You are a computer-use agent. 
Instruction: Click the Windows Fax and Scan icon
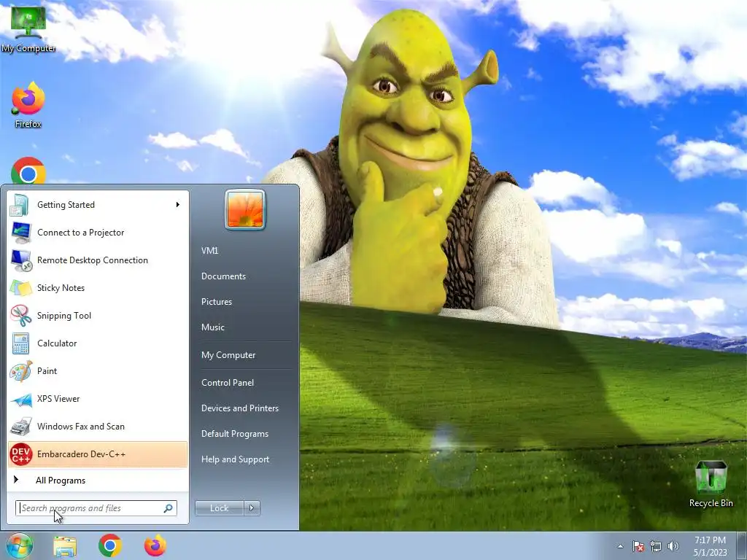pos(20,427)
